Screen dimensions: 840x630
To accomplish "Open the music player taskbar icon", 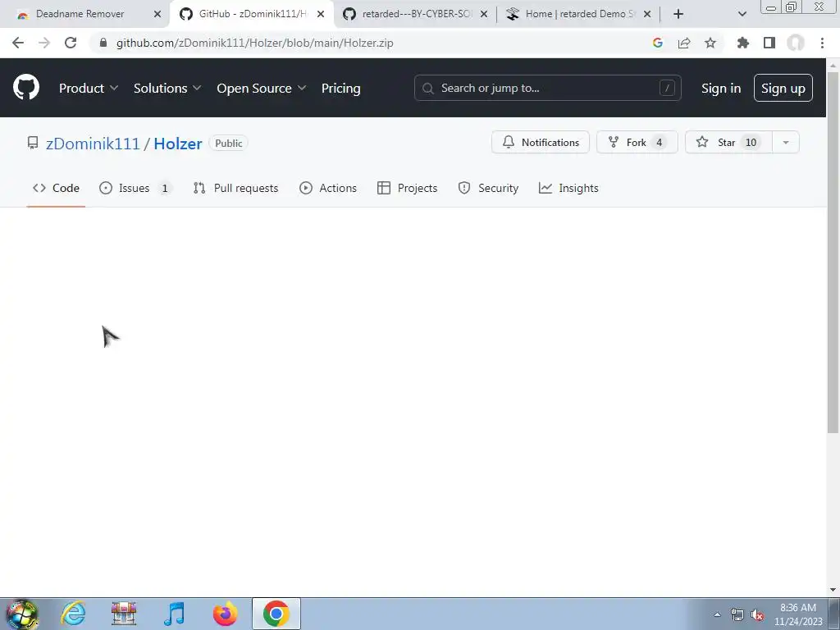I will point(174,614).
